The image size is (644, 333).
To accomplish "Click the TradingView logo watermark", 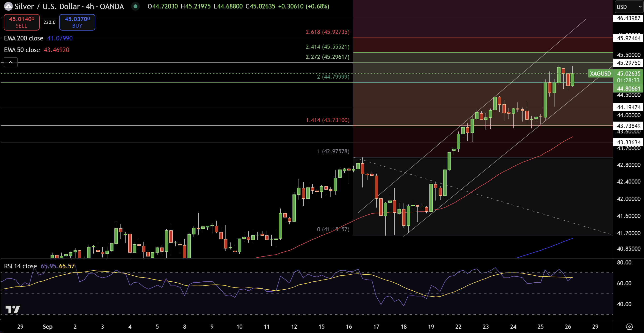I will (13, 310).
